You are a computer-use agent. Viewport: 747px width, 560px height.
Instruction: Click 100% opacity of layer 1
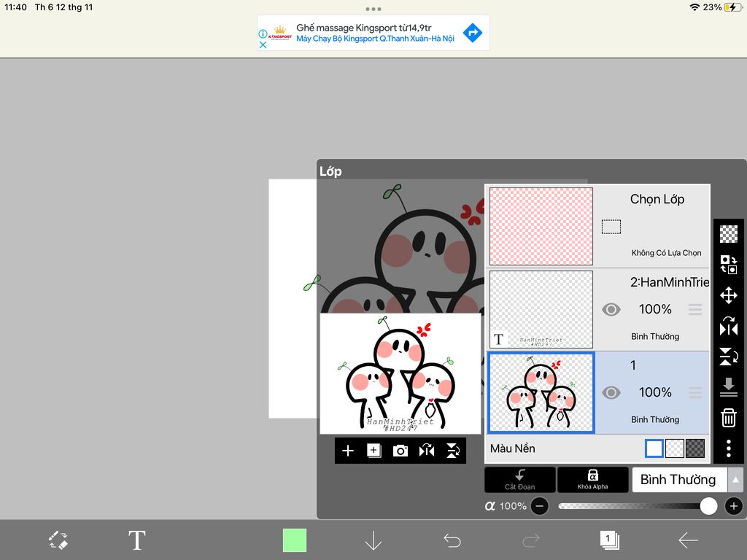coord(655,392)
